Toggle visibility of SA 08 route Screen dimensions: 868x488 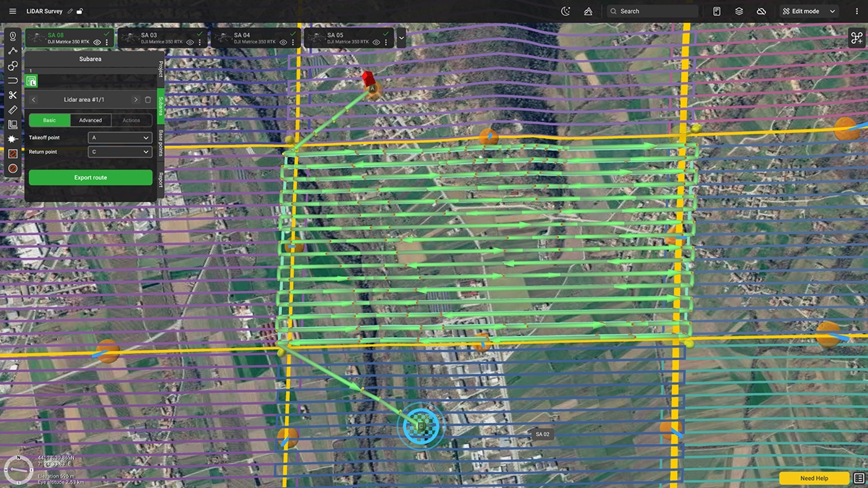pos(97,43)
